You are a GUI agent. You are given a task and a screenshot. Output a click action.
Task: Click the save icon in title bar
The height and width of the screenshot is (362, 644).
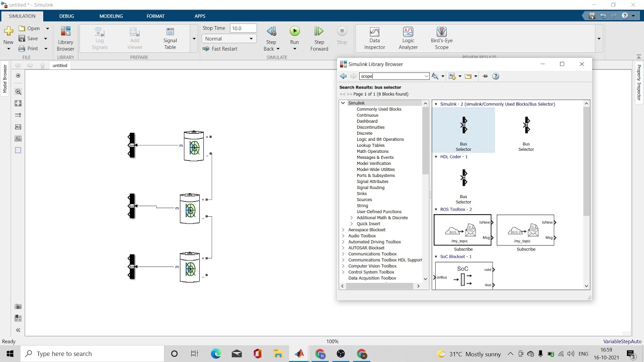[592, 16]
